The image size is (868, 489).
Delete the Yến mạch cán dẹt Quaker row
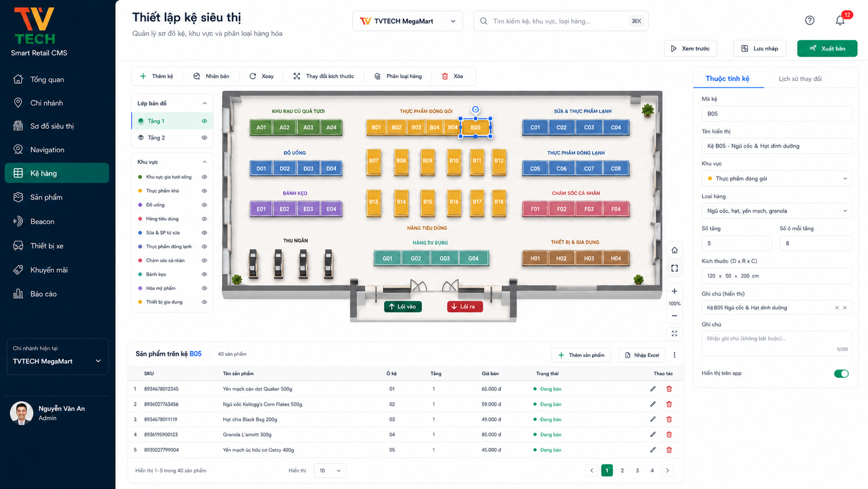tap(669, 389)
